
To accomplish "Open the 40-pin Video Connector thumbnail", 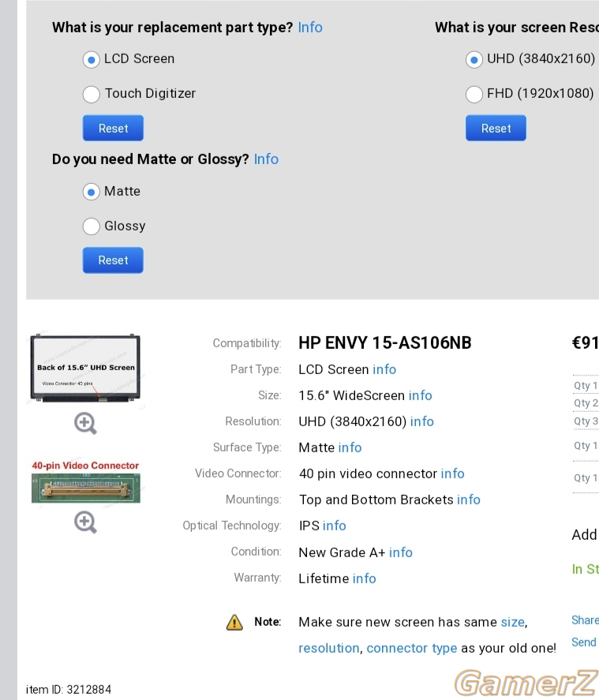I will [85, 481].
